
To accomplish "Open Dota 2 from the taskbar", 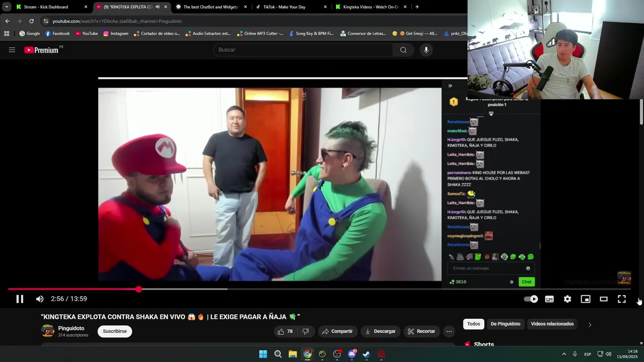I will [381, 354].
